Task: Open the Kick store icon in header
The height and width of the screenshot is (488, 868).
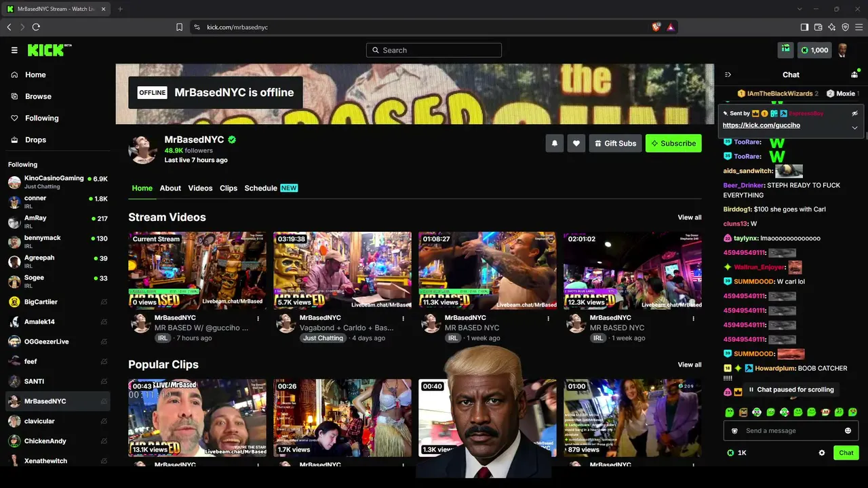Action: click(785, 49)
